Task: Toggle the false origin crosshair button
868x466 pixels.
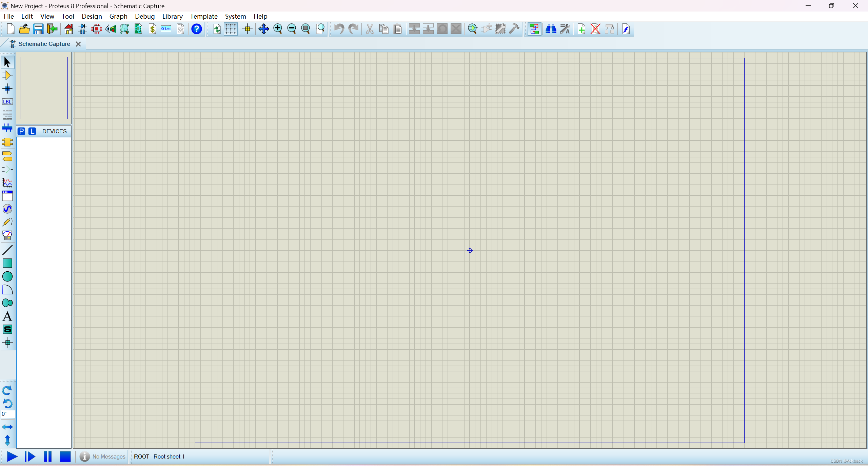Action: point(248,29)
